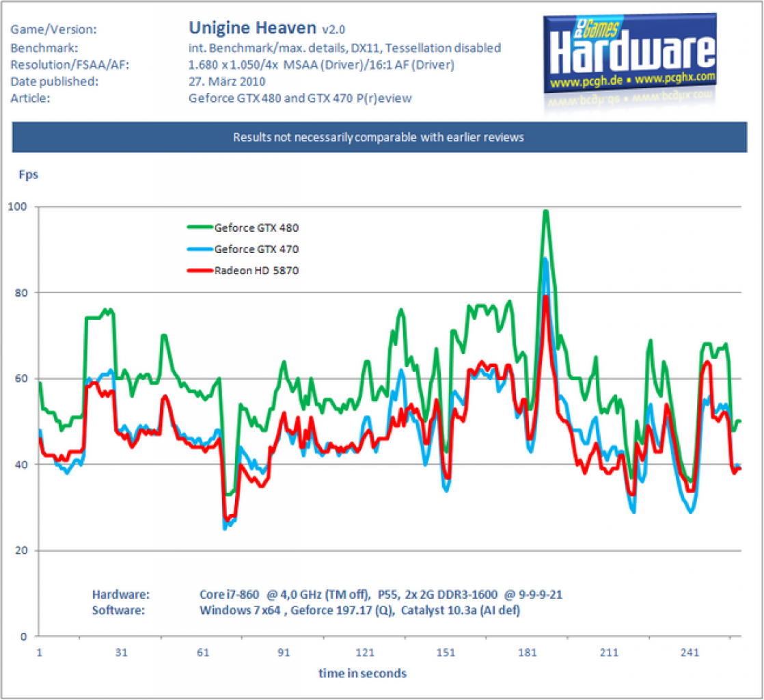Image resolution: width=764 pixels, height=700 pixels.
Task: Click the y-axis value '40'
Action: tap(21, 465)
